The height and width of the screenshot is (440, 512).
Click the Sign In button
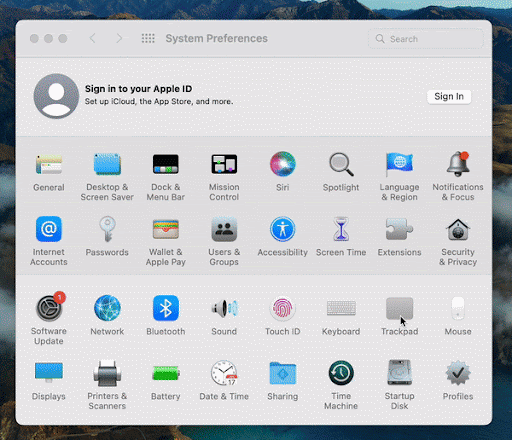tap(449, 97)
